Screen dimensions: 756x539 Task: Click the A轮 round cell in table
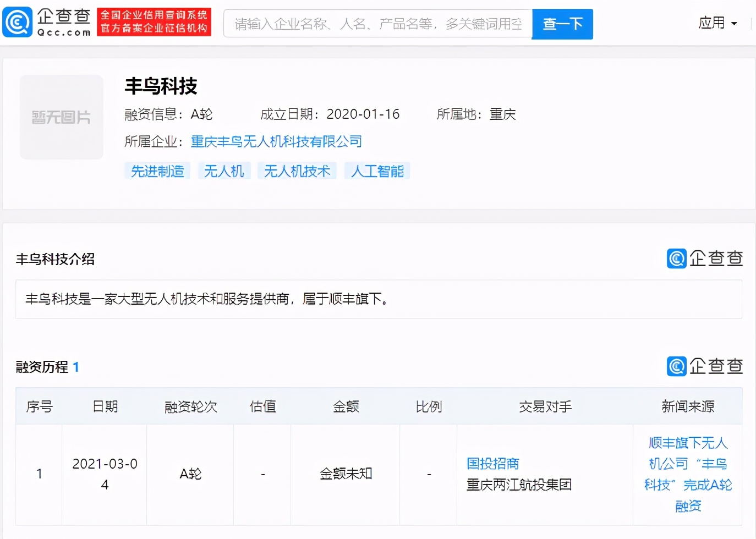190,474
